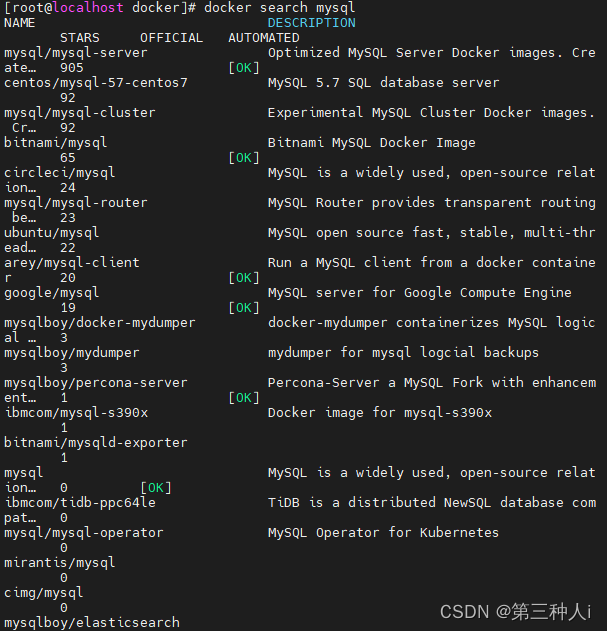Click the OFFICIAL column header

pos(171,38)
